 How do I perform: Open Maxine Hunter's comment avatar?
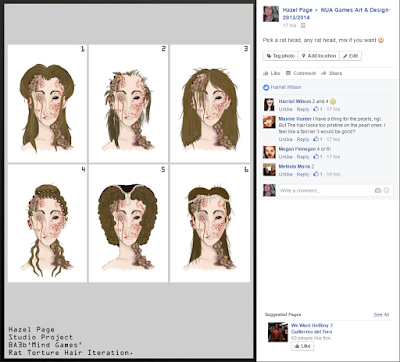[x=269, y=122]
